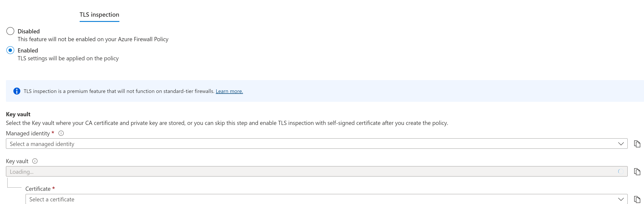Click the Key vault loading spinner
Screen dimensions: 644x204
point(621,172)
